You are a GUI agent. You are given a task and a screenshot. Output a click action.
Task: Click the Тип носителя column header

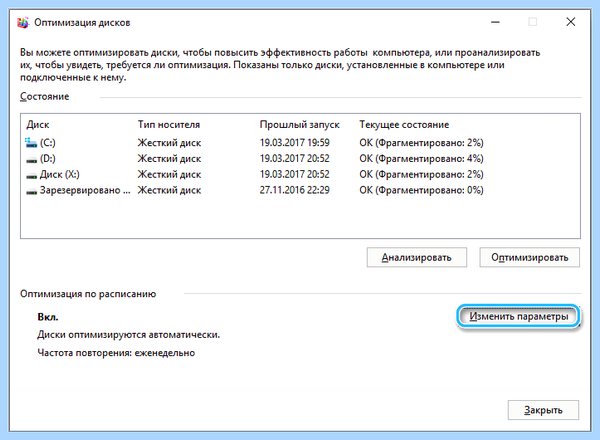point(169,125)
